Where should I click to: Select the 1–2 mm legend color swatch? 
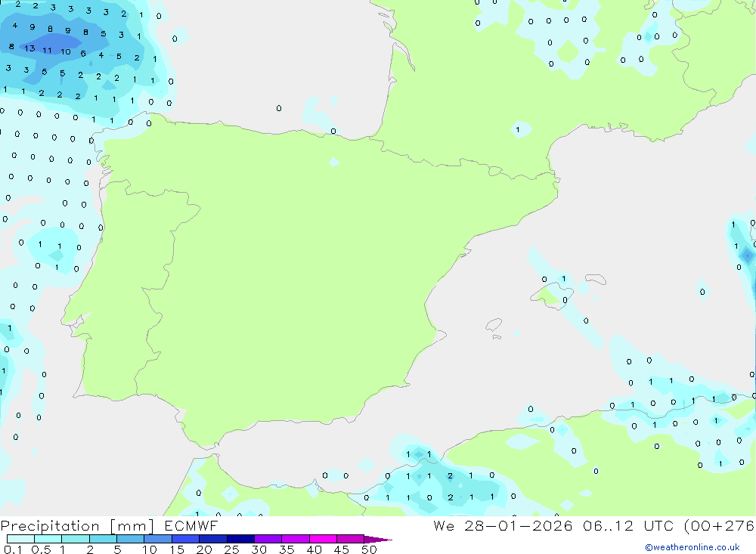click(x=76, y=539)
